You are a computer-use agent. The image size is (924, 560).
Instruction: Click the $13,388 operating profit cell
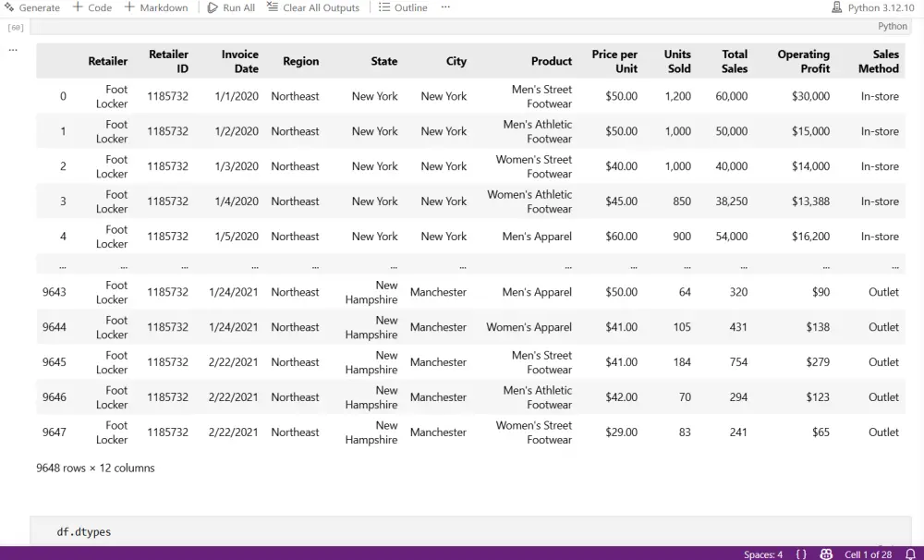click(810, 201)
